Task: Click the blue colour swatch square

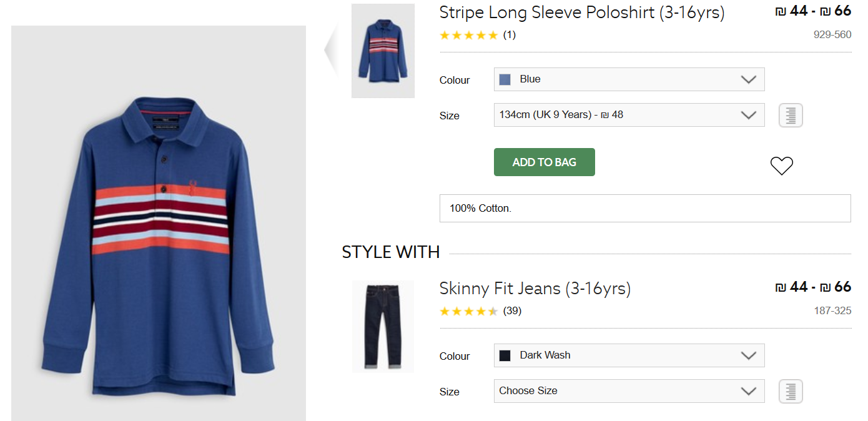Action: coord(505,79)
